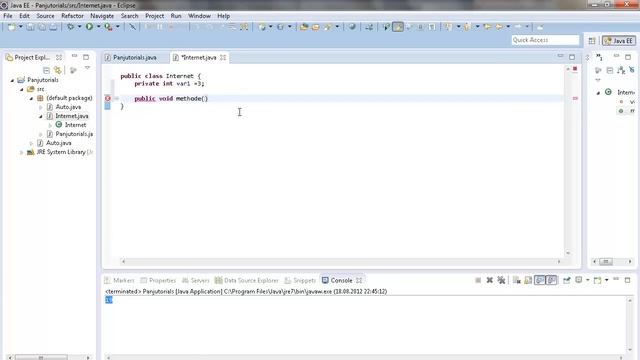The width and height of the screenshot is (640, 360).
Task: Click the Console Terminate stop icon
Action: click(x=478, y=280)
